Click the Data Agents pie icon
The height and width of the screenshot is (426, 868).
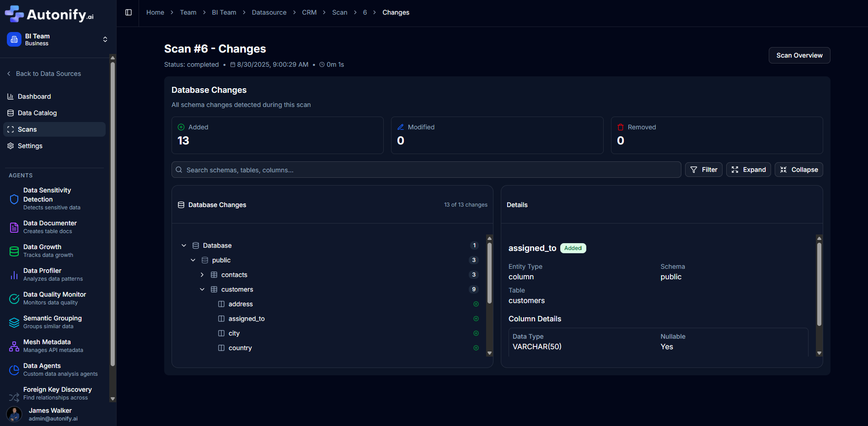(14, 370)
